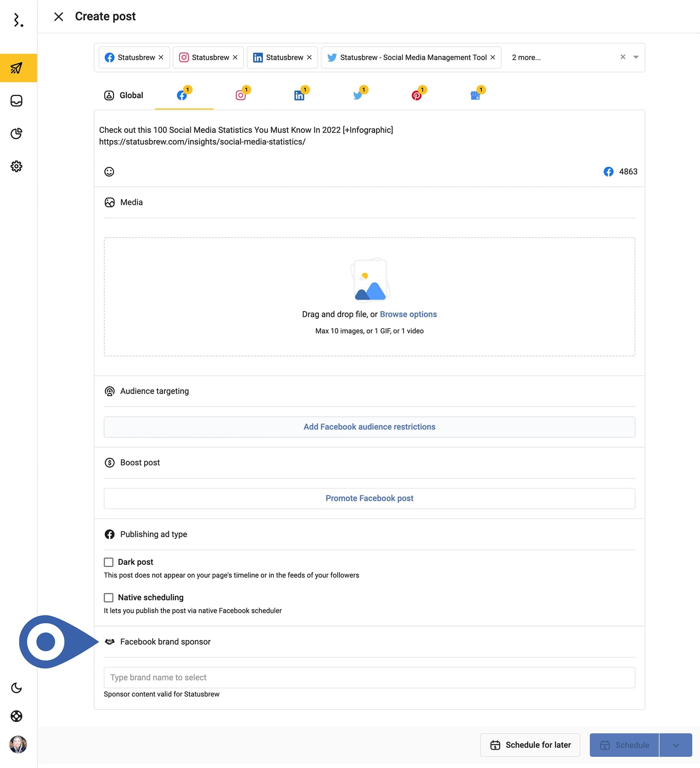Screen dimensions: 700x768
Task: Open the user profile avatar
Action: tap(18, 745)
